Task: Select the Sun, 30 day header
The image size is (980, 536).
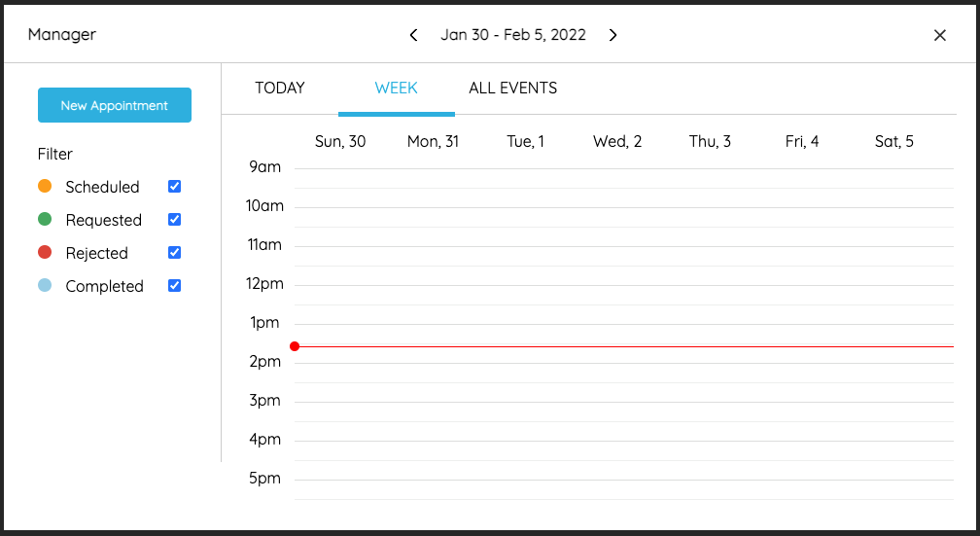Action: pyautogui.click(x=340, y=142)
